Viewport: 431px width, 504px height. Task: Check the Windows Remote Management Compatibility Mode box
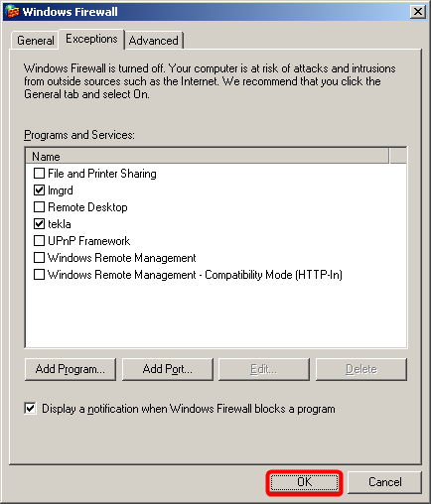[39, 274]
